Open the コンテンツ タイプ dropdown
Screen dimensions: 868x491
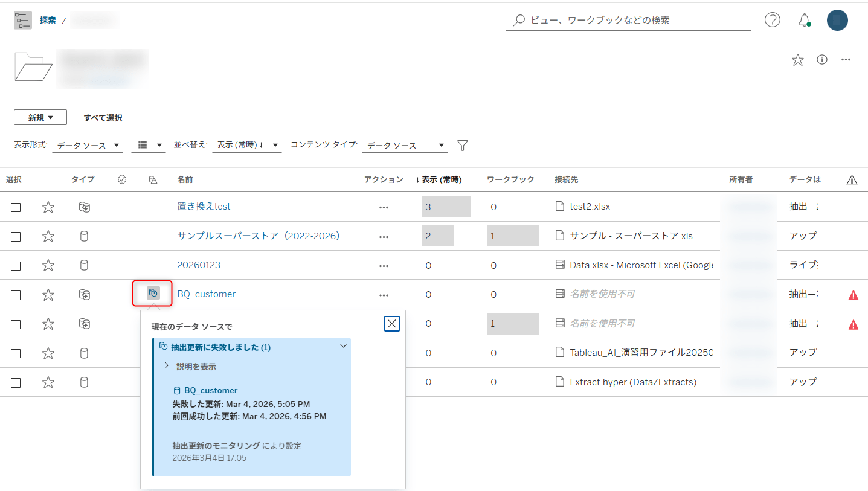405,145
